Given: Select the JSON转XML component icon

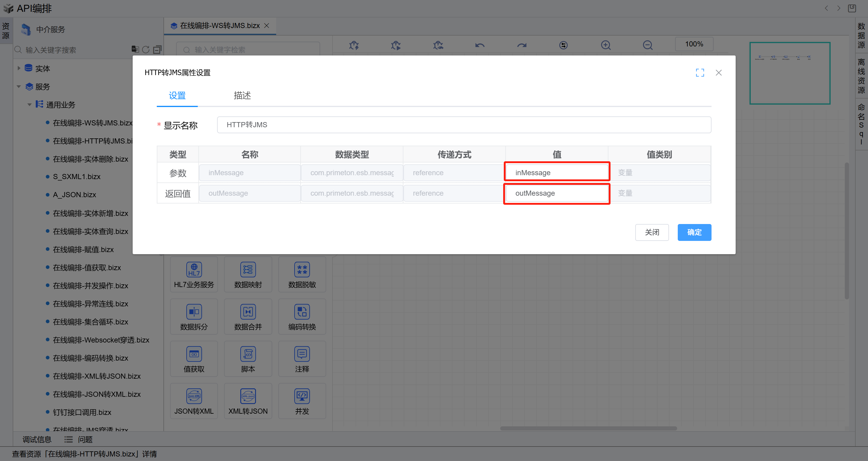Looking at the screenshot, I should pos(194,396).
